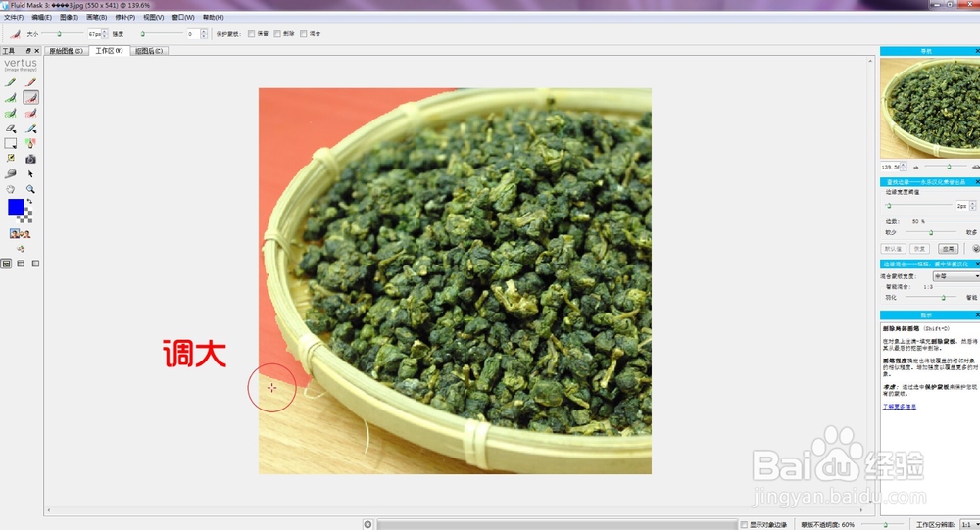Click the camera snapshot tool
This screenshot has height=530, width=980.
click(x=30, y=159)
